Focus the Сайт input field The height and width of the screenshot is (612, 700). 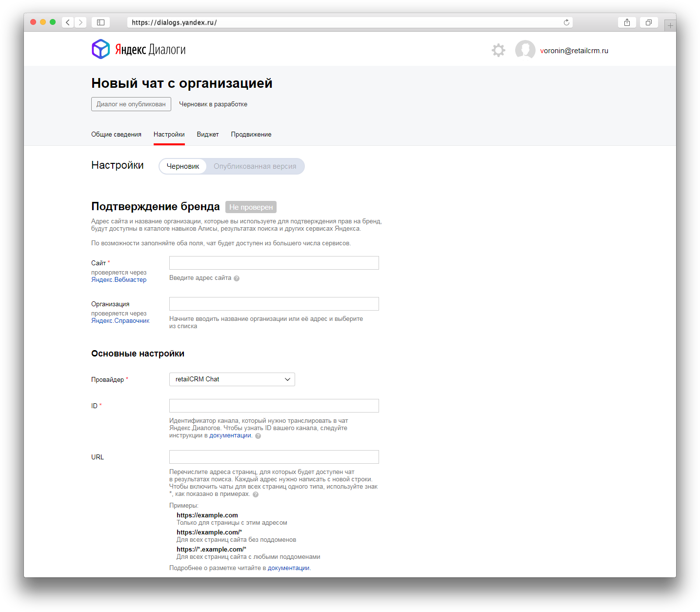tap(274, 263)
